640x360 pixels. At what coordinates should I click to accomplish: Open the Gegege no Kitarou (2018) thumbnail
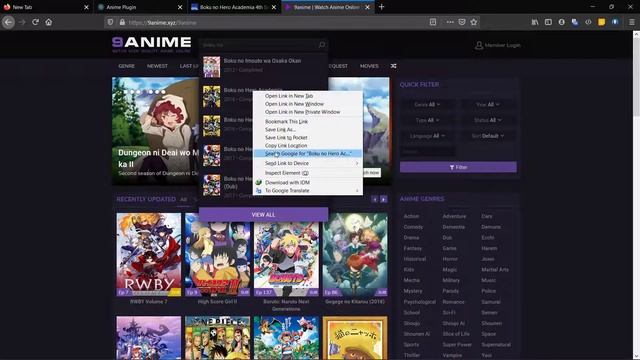click(355, 254)
